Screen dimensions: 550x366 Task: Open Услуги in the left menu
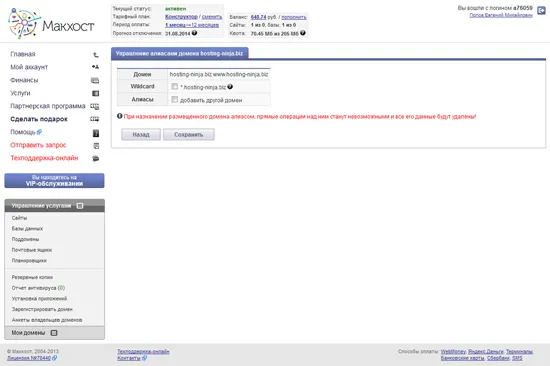point(20,93)
